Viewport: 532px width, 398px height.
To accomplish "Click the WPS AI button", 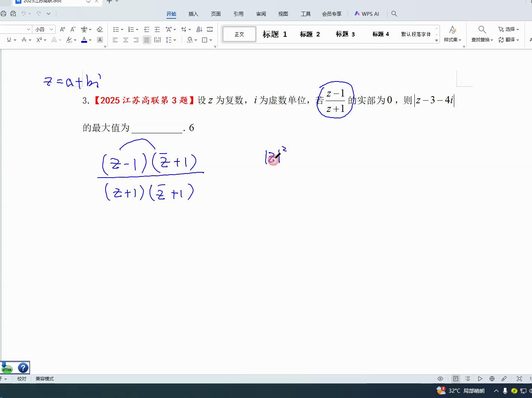I will click(367, 14).
